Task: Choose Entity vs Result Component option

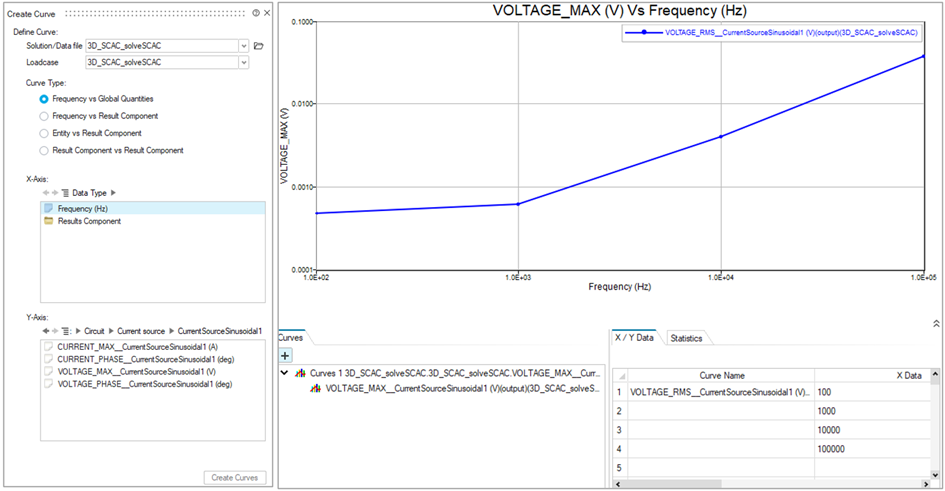Action: (43, 133)
